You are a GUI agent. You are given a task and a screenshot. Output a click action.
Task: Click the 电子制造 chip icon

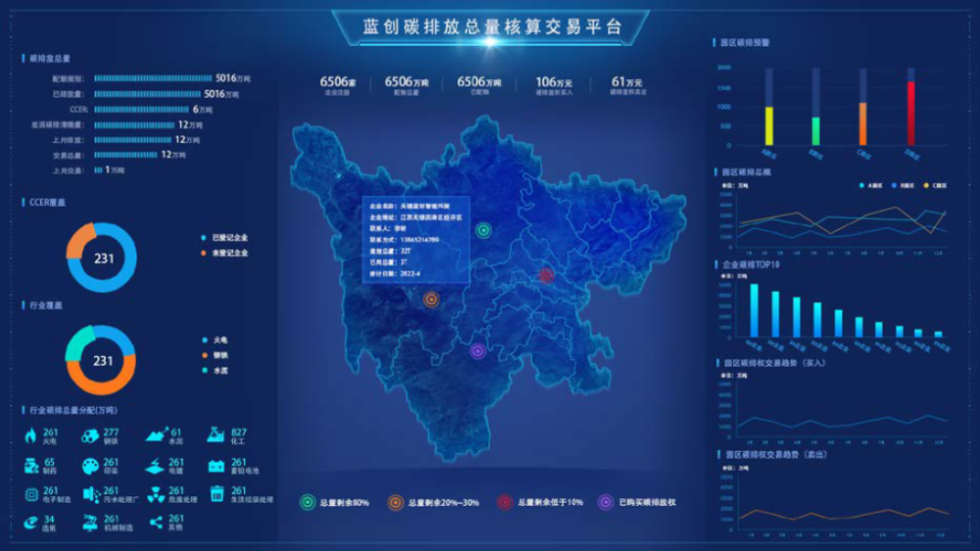[29, 494]
